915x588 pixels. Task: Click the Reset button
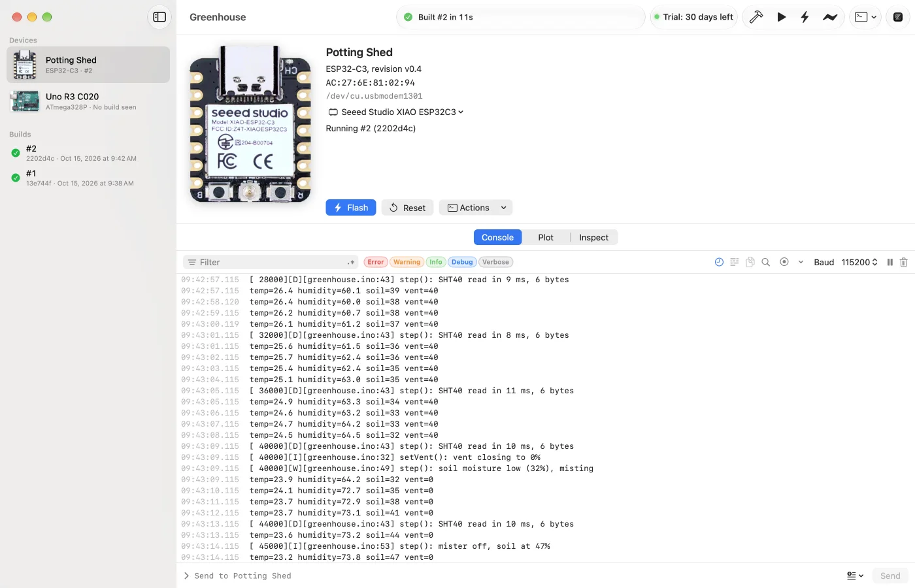pyautogui.click(x=407, y=208)
